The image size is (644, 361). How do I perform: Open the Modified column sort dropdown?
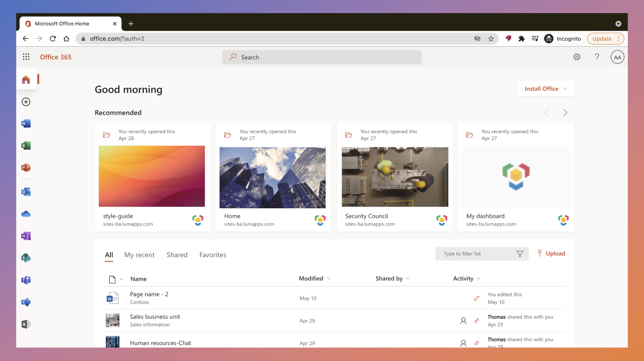[x=328, y=279]
